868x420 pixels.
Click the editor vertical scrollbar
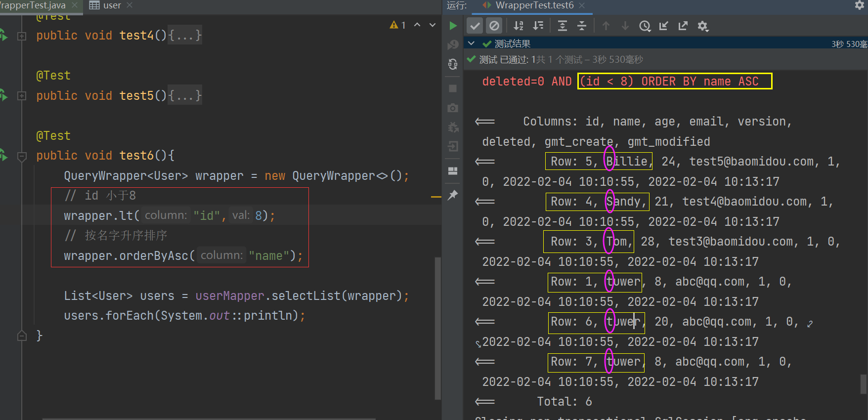coord(437,328)
